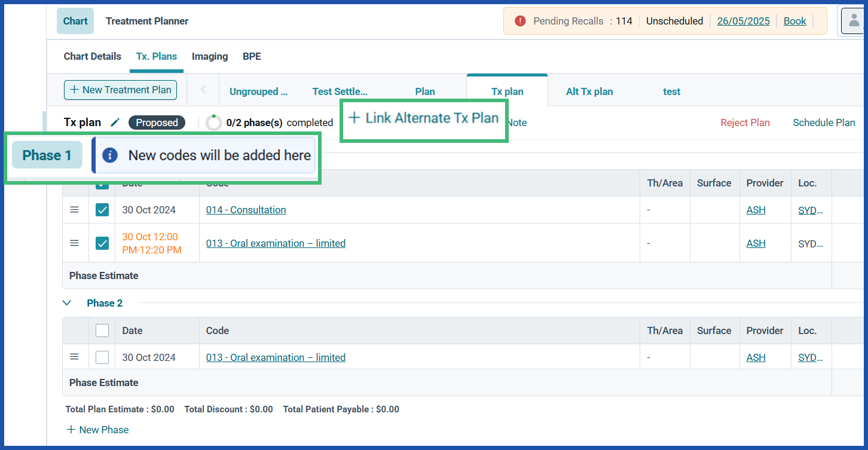Check the Phase 2 Oral examination checkbox
The image size is (868, 450).
coord(102,357)
